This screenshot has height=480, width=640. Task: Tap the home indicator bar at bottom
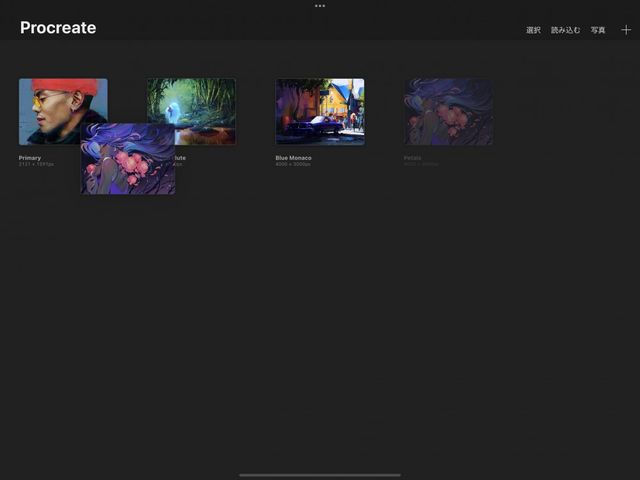320,475
